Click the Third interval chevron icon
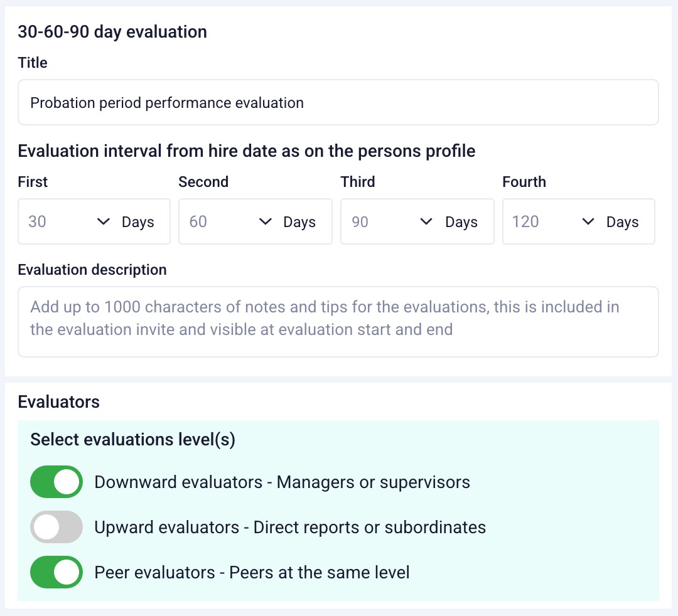Image resolution: width=678 pixels, height=616 pixels. pos(427,221)
